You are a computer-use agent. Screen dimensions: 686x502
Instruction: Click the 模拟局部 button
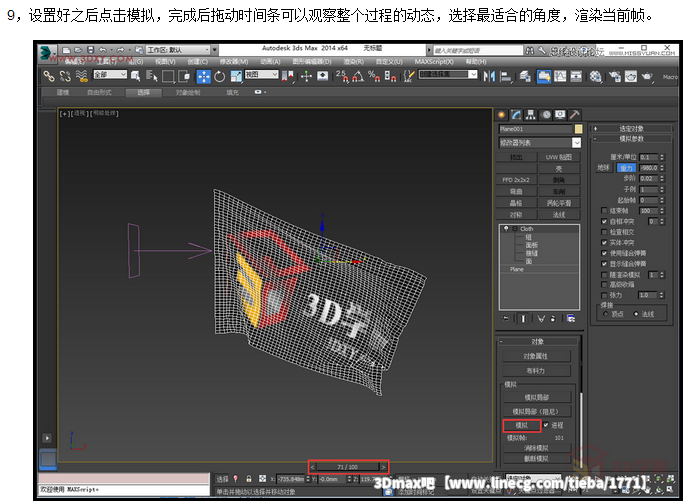(536, 397)
